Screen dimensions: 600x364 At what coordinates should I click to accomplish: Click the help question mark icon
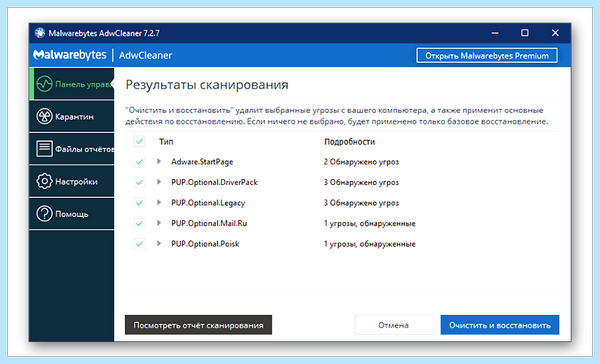44,214
